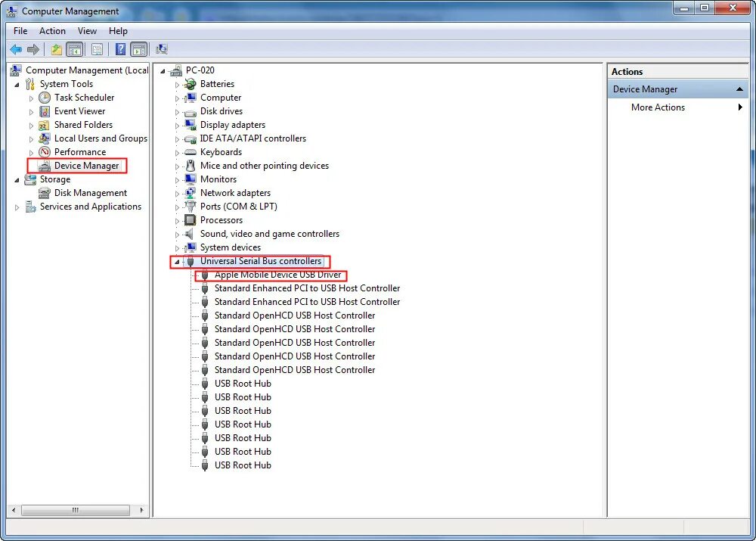The image size is (756, 541).
Task: Click the left pane horizontal scrollbar thumb
Action: click(75, 510)
